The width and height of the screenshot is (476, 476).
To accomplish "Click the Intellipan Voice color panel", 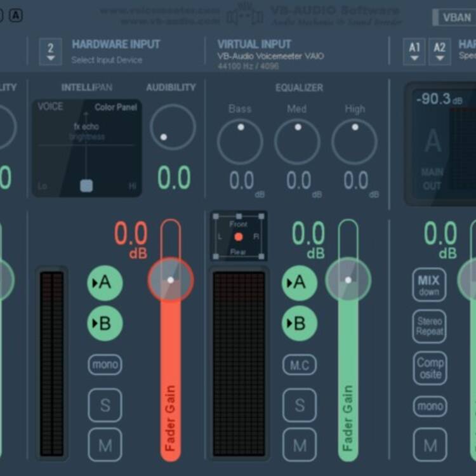I will pyautogui.click(x=87, y=148).
